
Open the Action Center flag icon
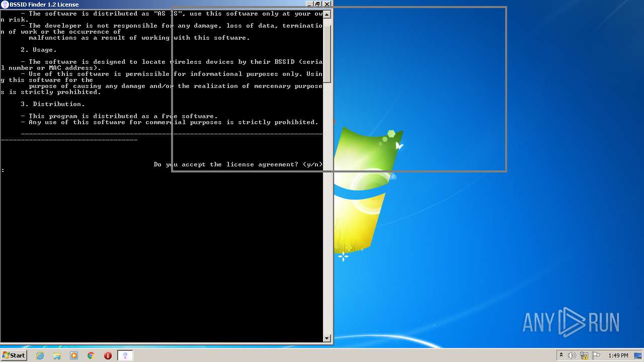point(596,355)
